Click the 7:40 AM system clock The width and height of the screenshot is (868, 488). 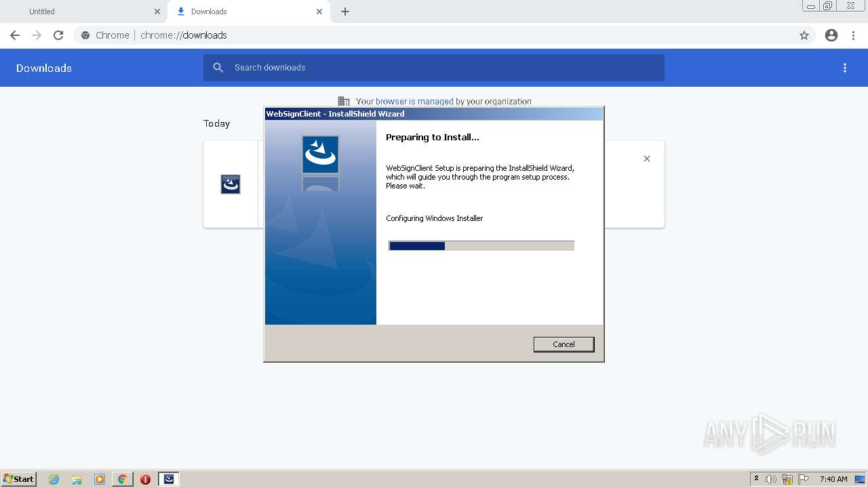833,479
